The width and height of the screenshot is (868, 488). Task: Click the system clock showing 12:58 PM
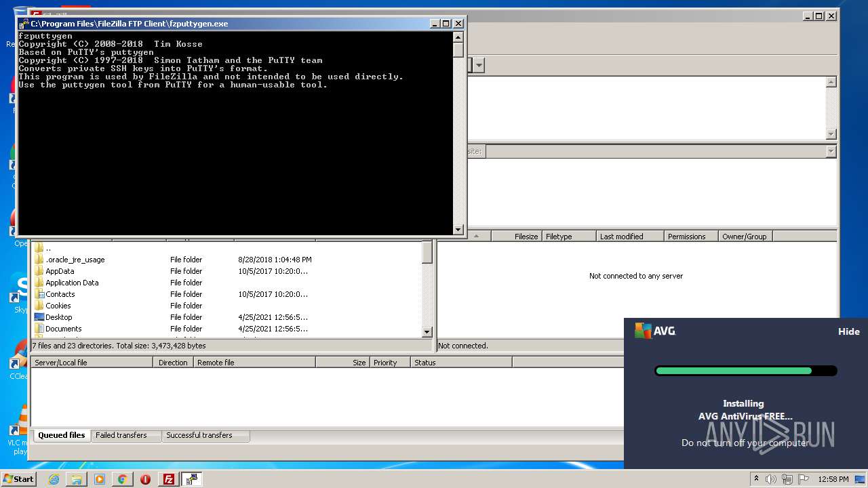(833, 479)
